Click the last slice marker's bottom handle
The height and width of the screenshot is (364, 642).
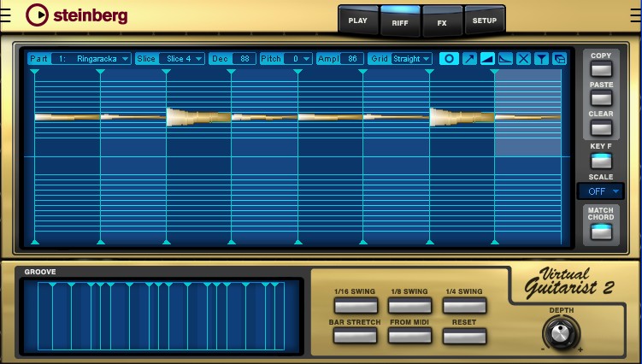pos(495,242)
